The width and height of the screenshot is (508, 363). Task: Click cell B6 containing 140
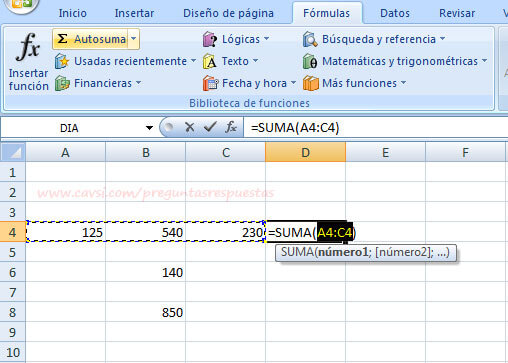[x=146, y=272]
